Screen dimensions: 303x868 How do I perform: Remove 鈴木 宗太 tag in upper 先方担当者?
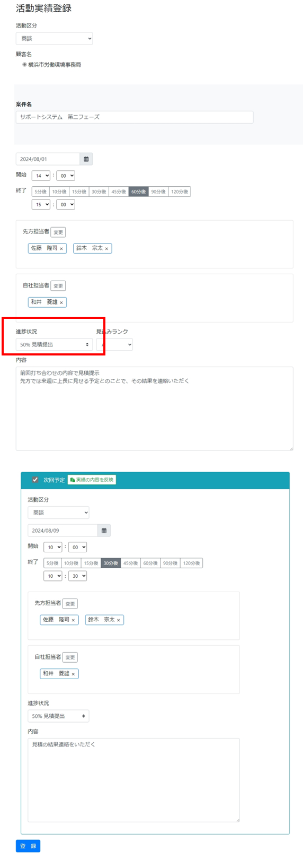(106, 249)
